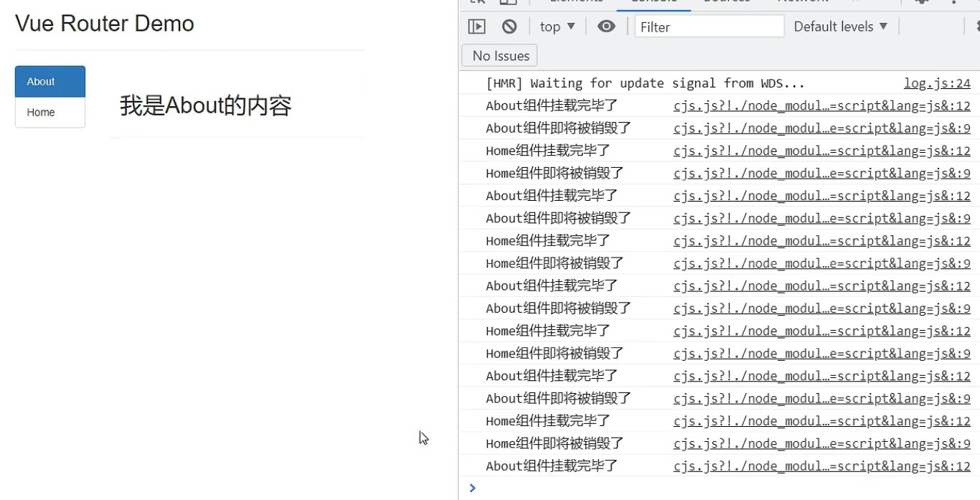
Task: Click the 'Vue Router Demo' heading
Action: coord(105,24)
